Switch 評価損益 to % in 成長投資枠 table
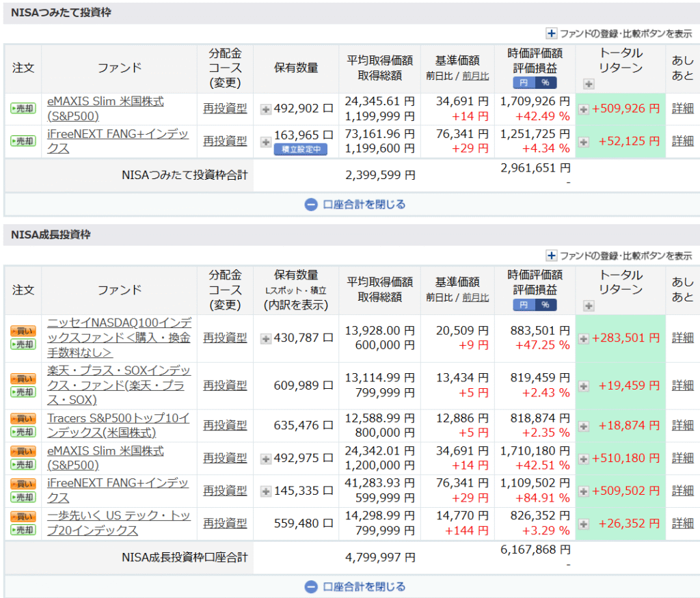The width and height of the screenshot is (700, 598). (546, 305)
